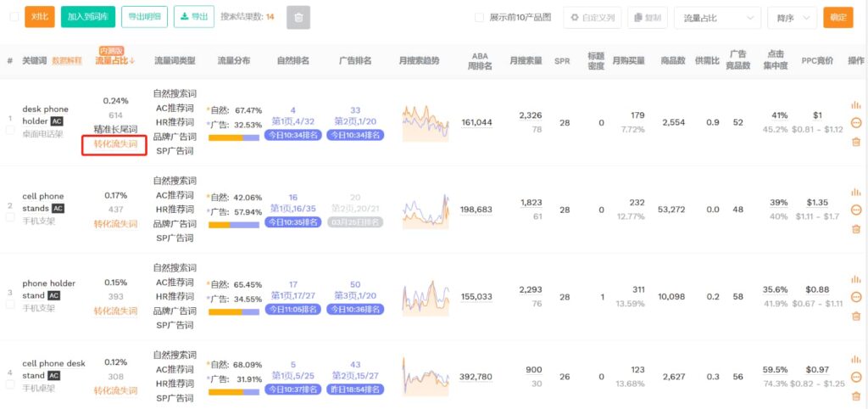Open the more options icon for cell phone stands
The width and height of the screenshot is (868, 409).
pyautogui.click(x=856, y=210)
